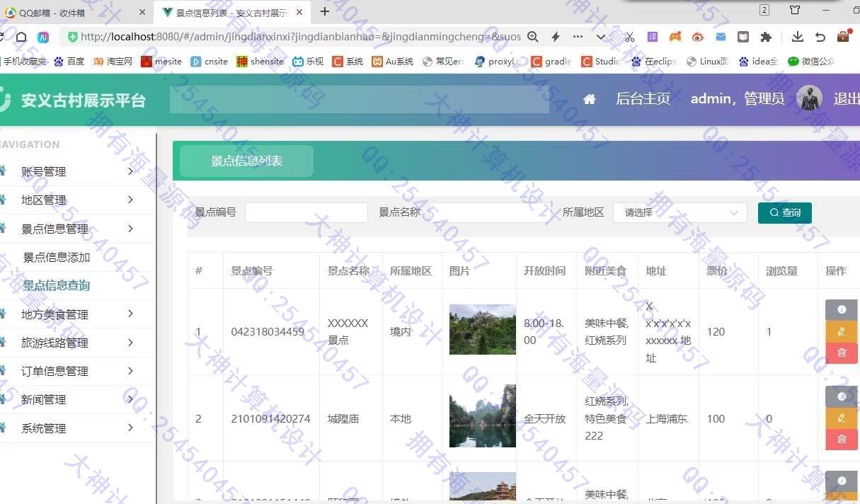This screenshot has height=504, width=860.
Task: Expand the 新闻管理 menu
Action: 76,399
